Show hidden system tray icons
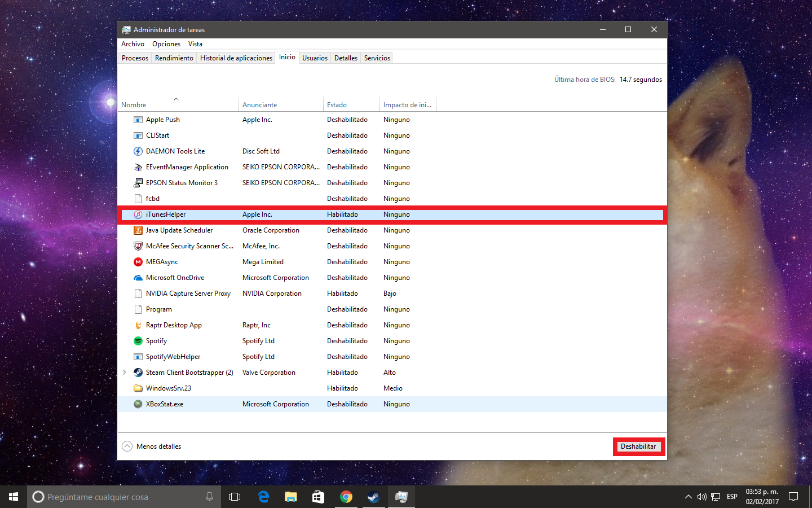Image resolution: width=812 pixels, height=508 pixels. point(688,497)
